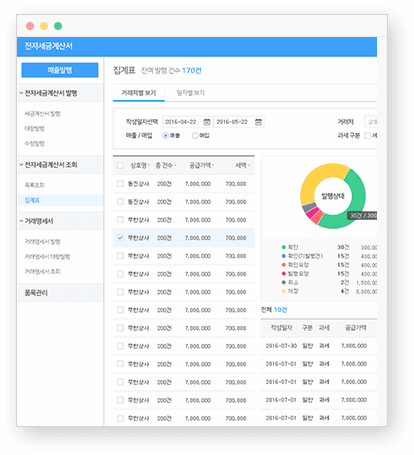Open 세금계산서 발행 in the sidebar
The height and width of the screenshot is (455, 414).
[42, 114]
